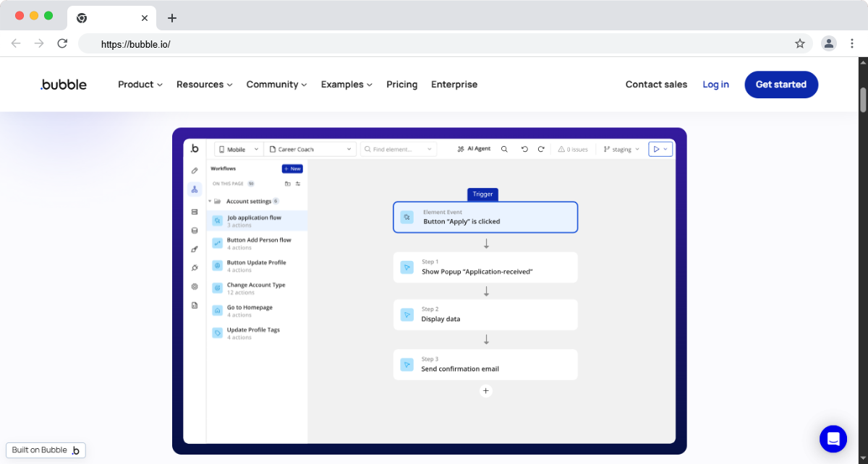Click the browser address bar
The width and height of the screenshot is (868, 464).
click(x=444, y=43)
